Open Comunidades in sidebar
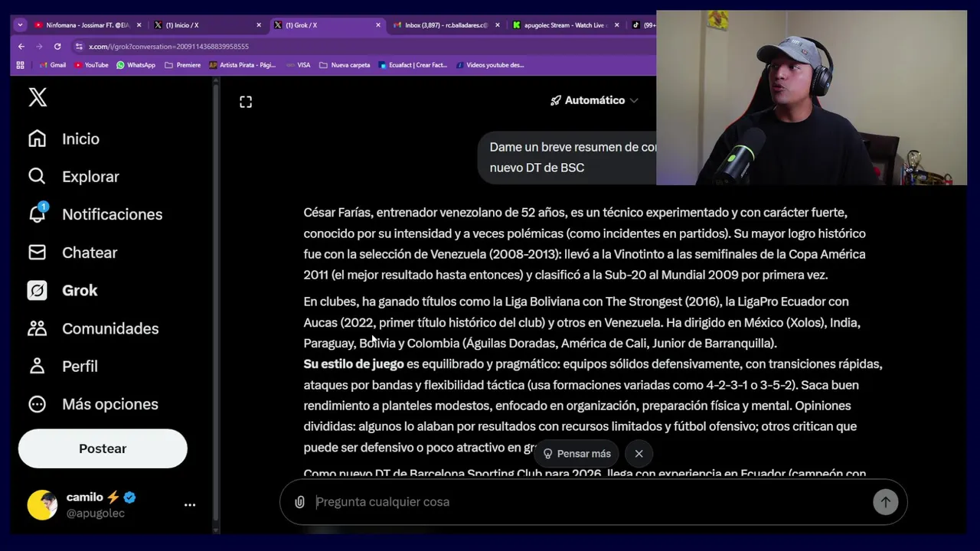The width and height of the screenshot is (980, 551). (x=93, y=328)
